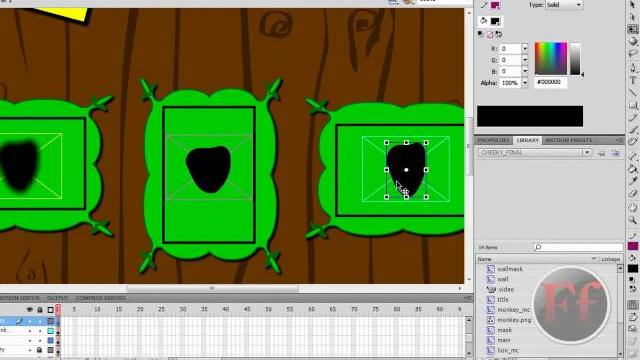Select the Pencil tool
Viewport: 640px width, 360px height.
[633, 118]
